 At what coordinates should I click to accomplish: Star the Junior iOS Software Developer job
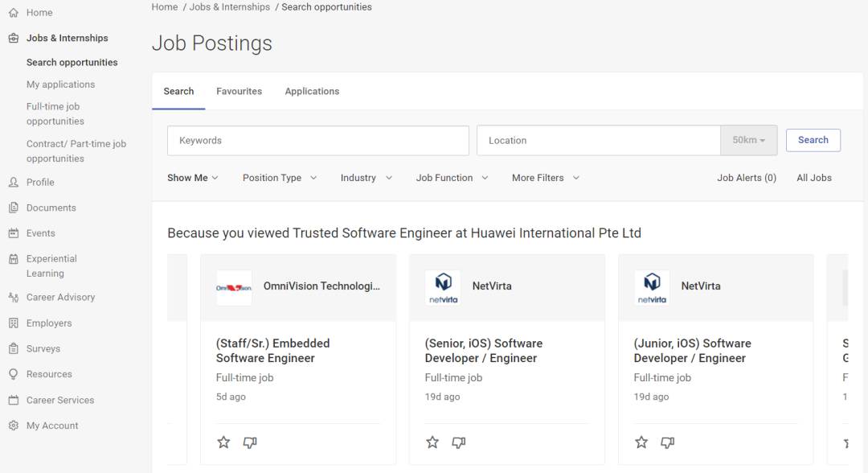pos(641,442)
